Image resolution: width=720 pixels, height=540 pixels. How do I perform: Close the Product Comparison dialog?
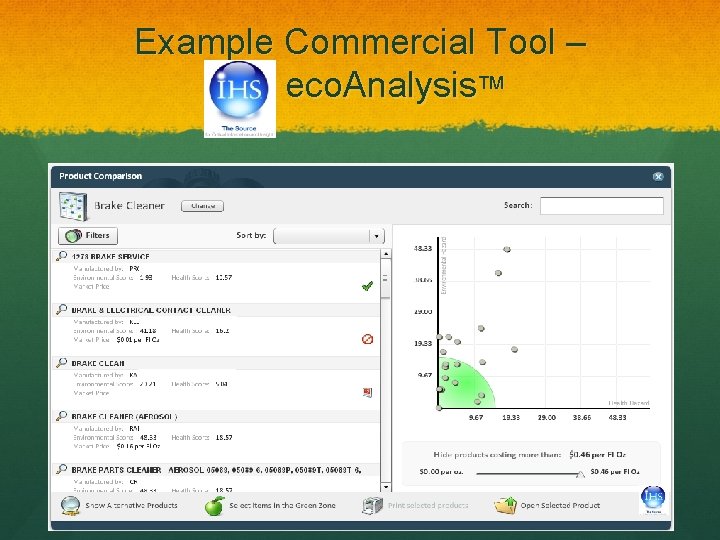pos(658,176)
